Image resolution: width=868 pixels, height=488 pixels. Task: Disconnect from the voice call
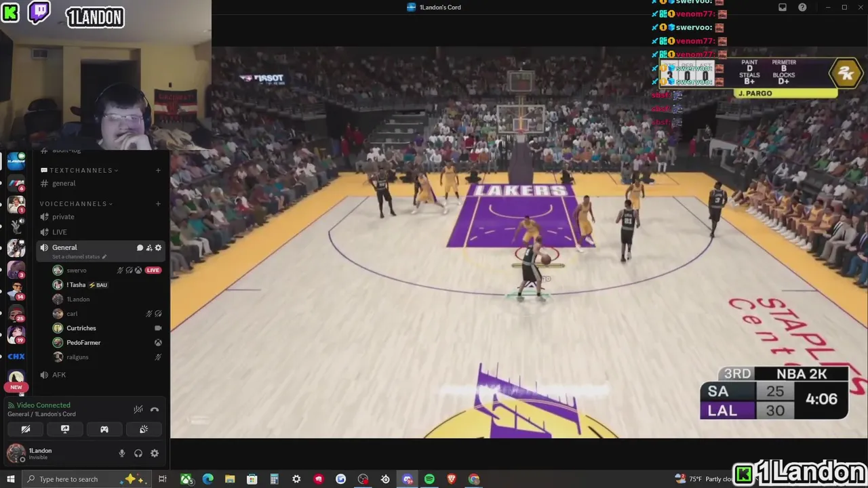click(155, 409)
